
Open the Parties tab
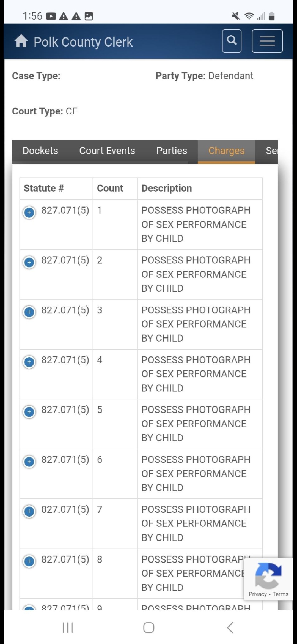[x=172, y=151]
